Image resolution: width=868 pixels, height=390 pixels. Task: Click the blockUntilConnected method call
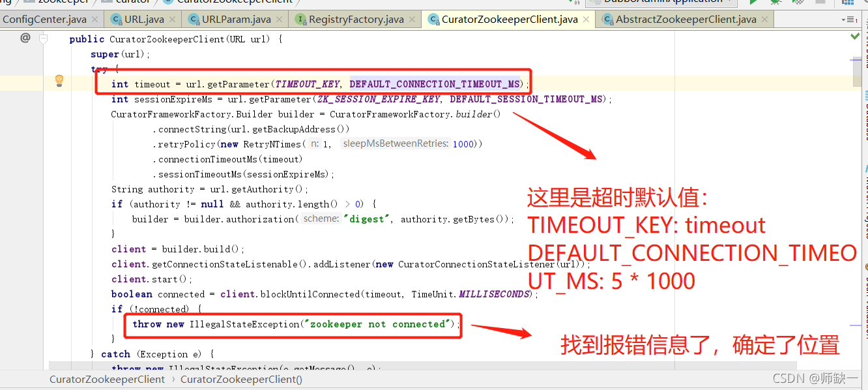(x=309, y=294)
